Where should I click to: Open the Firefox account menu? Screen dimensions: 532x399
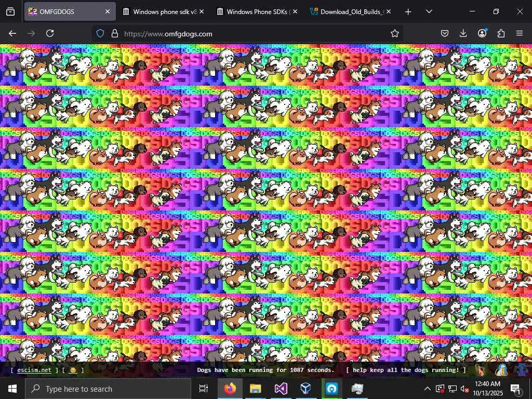click(x=482, y=33)
